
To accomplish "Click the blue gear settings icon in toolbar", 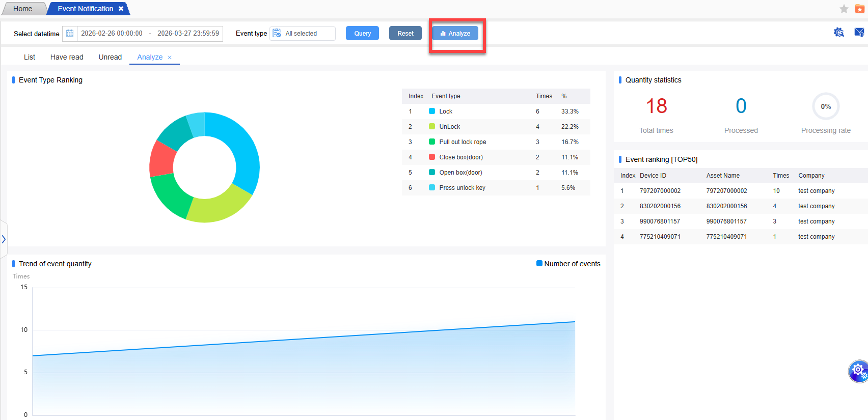I will 838,33.
